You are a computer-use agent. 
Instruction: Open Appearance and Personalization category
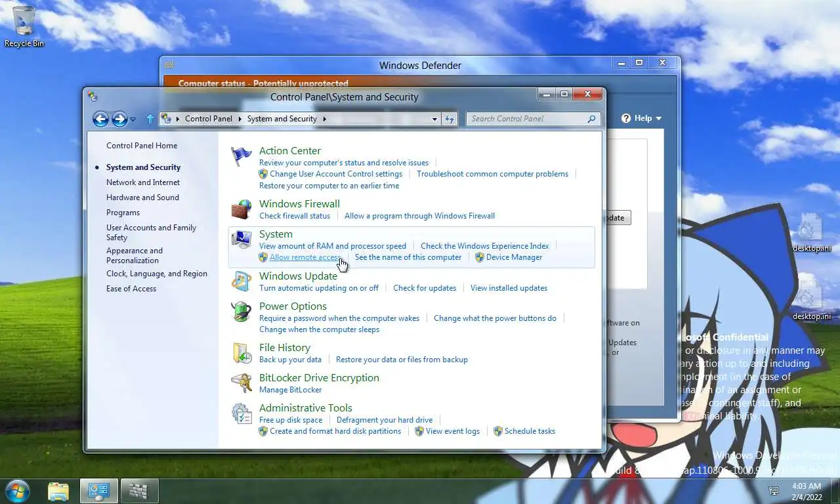135,255
